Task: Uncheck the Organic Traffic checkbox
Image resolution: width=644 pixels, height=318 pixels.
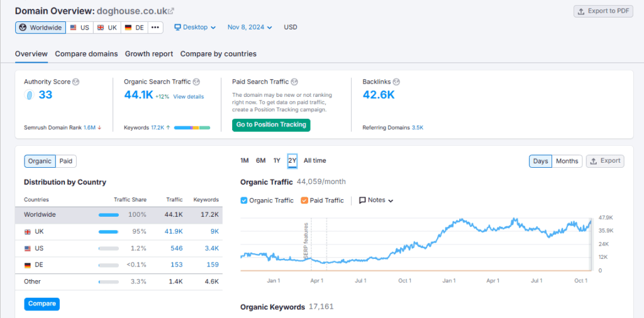Action: coord(245,200)
